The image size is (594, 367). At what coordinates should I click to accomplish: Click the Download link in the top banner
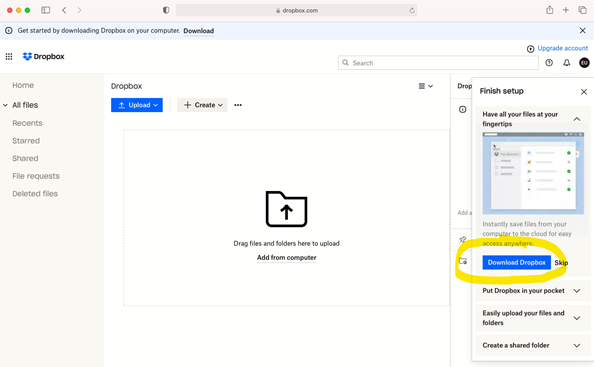199,31
